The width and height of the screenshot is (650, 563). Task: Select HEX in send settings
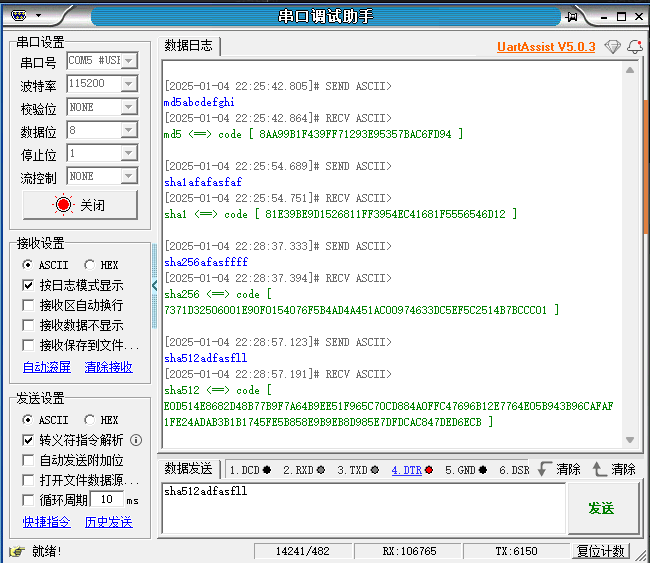click(101, 420)
